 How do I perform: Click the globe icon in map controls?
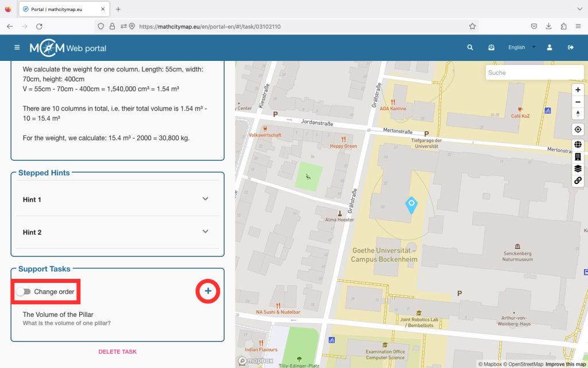click(578, 145)
